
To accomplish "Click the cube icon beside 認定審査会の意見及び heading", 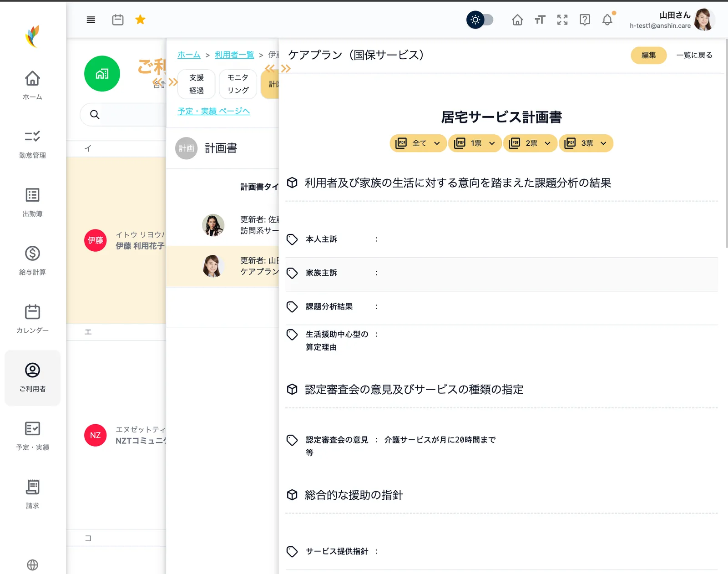I will tap(292, 390).
